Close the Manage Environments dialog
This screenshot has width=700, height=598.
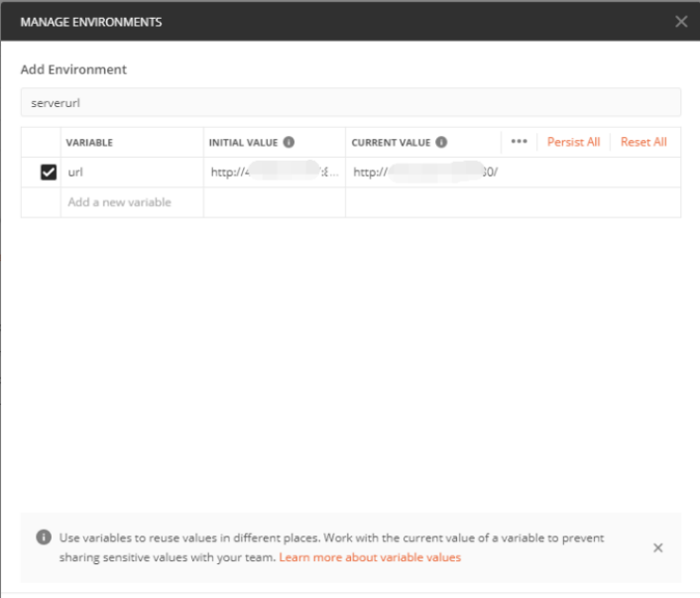[681, 22]
